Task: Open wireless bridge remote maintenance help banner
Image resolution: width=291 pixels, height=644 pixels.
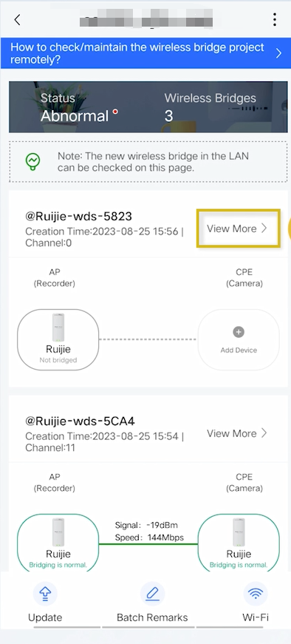Action: tap(145, 53)
